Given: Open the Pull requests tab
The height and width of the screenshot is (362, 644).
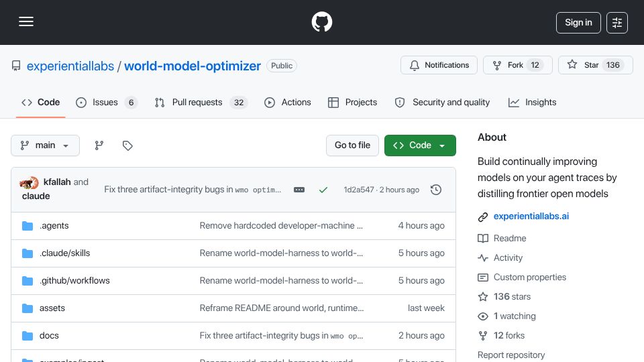Looking at the screenshot, I should [x=201, y=102].
